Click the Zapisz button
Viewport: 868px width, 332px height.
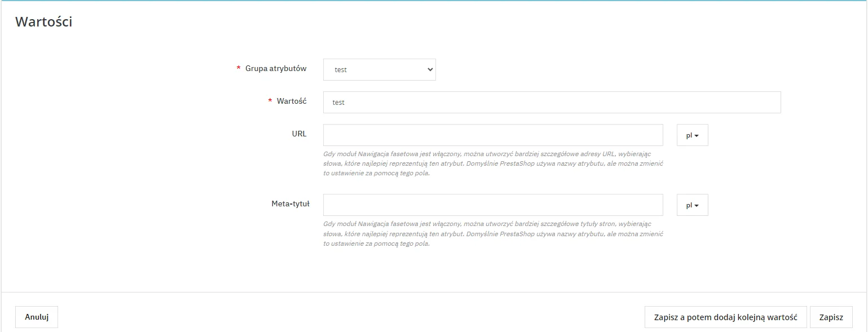click(831, 317)
